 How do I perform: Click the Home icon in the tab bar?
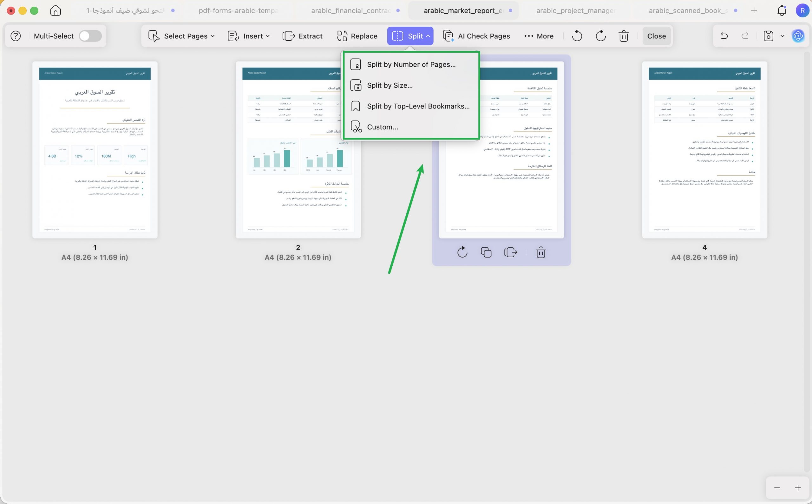tap(55, 11)
